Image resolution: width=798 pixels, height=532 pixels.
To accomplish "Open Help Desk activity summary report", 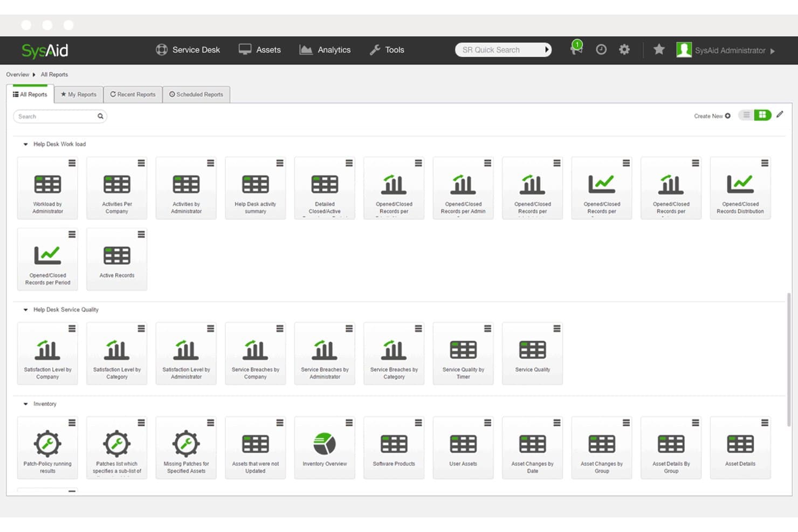I will point(255,188).
